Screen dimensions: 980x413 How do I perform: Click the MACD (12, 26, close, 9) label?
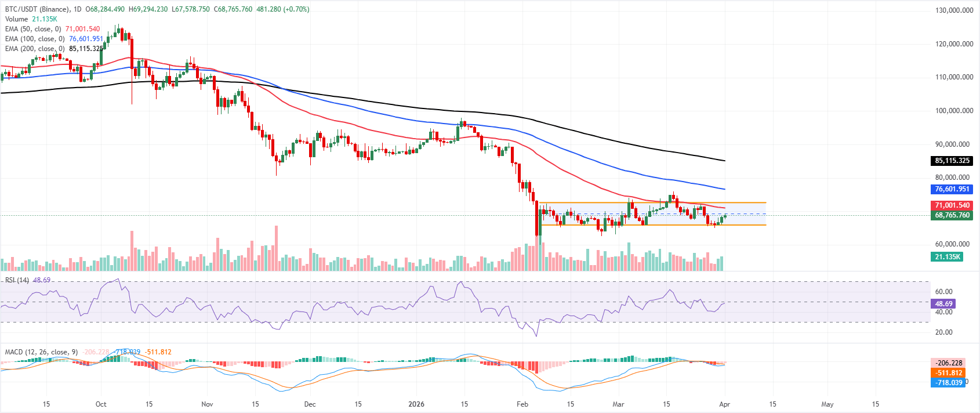tap(41, 352)
